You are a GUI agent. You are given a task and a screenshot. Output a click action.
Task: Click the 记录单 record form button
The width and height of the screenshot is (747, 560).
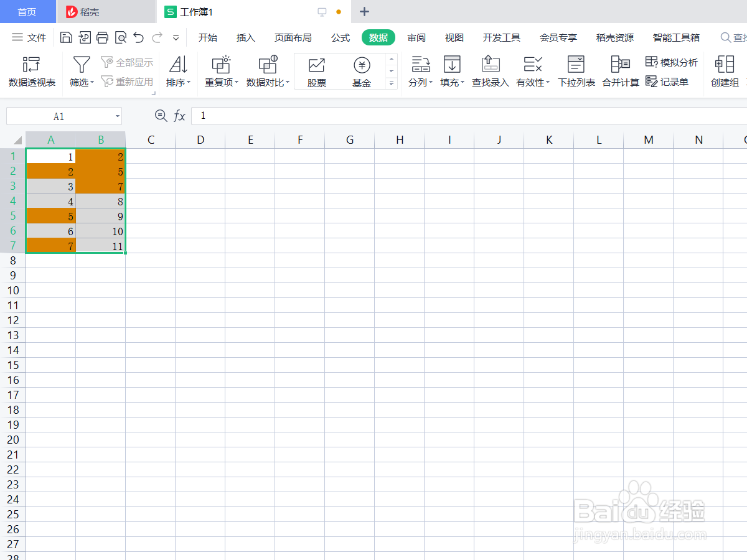(x=667, y=82)
